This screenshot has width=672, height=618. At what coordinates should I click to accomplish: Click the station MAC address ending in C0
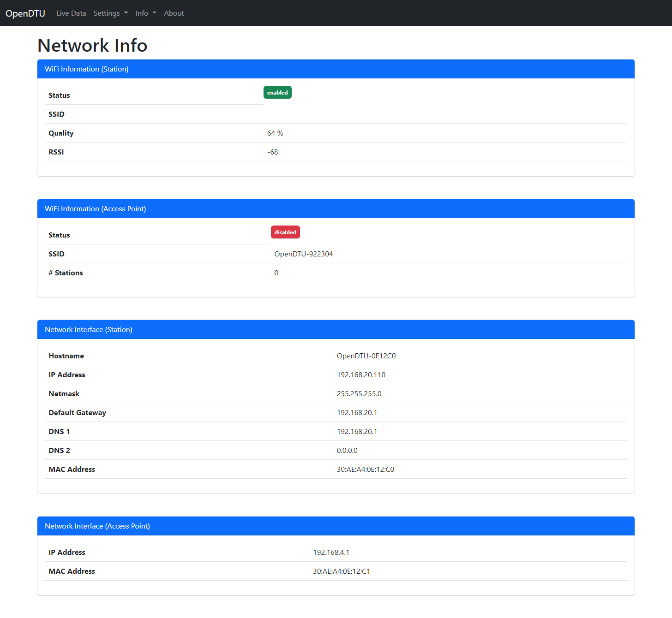pyautogui.click(x=365, y=469)
